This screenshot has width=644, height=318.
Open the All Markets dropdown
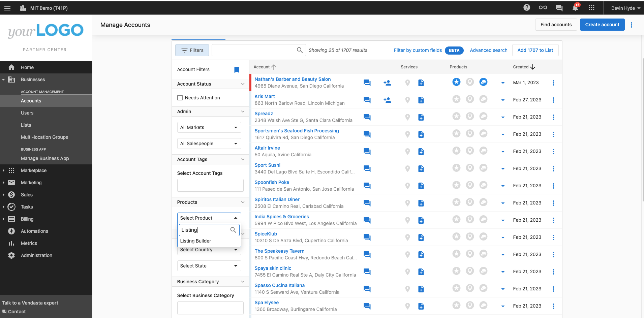tap(209, 127)
